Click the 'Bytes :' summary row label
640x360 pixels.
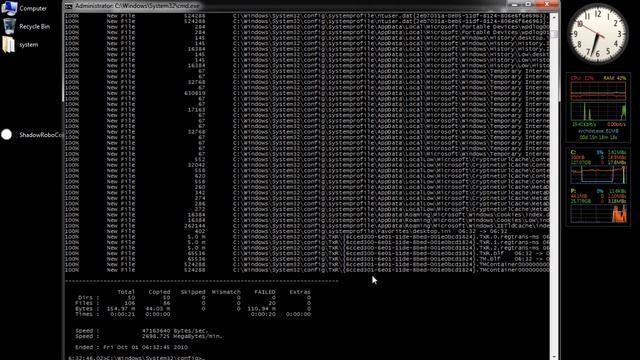pyautogui.click(x=87, y=309)
